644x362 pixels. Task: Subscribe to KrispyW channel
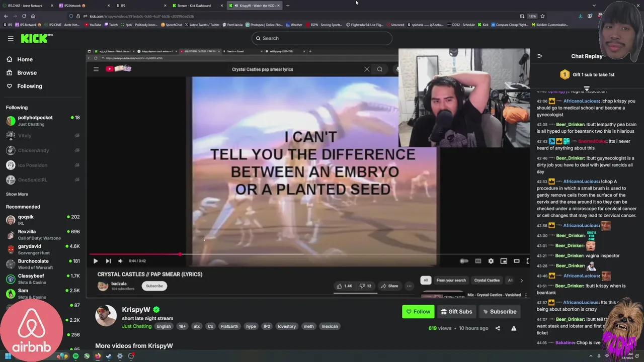[500, 312]
